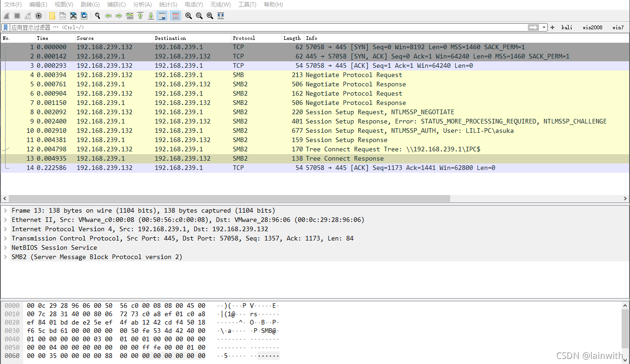630x364 pixels.
Task: Zoom out the main window text
Action: [199, 16]
